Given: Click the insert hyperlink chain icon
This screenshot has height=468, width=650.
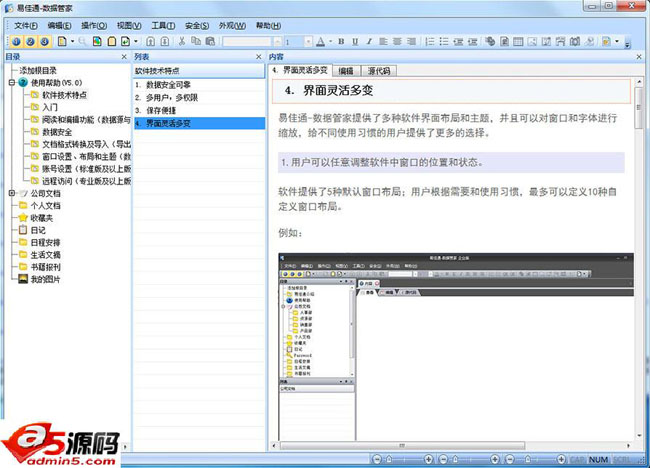Looking at the screenshot, I should point(490,41).
